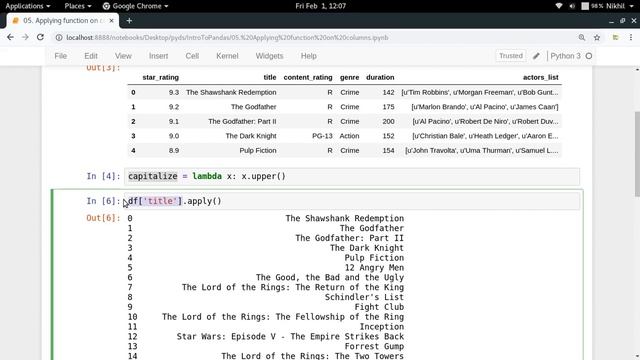Open the Edit menu
Screen dimensions: 640x360
coord(91,56)
